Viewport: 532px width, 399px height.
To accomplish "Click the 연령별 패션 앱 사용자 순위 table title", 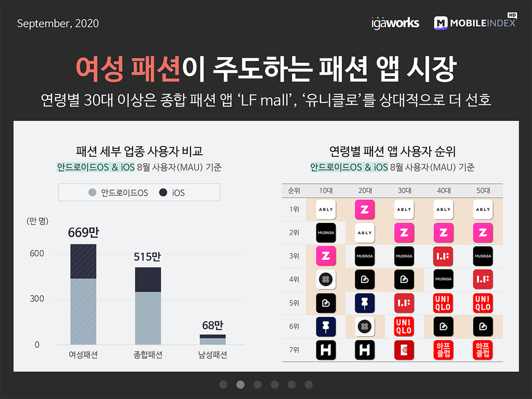I will pyautogui.click(x=392, y=151).
